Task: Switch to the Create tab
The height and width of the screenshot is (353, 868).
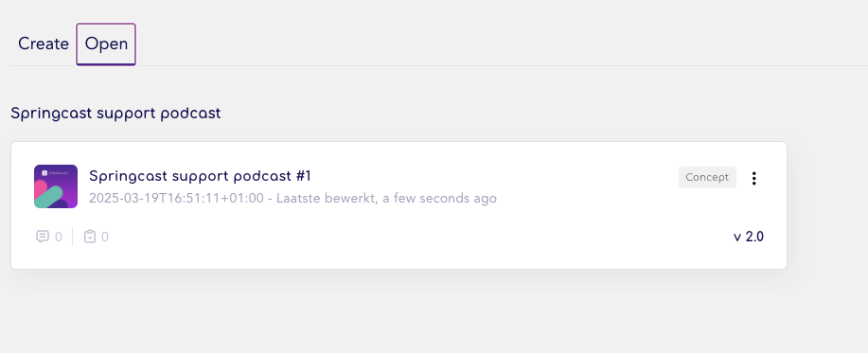Action: click(x=44, y=44)
